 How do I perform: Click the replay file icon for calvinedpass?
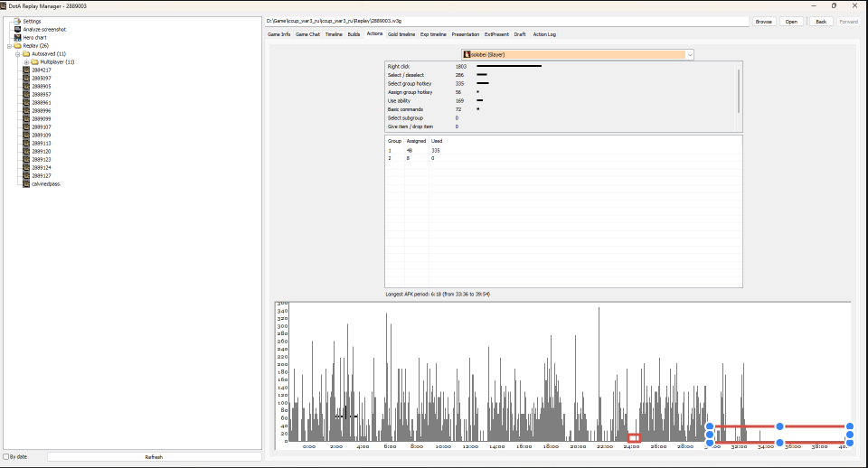point(26,183)
